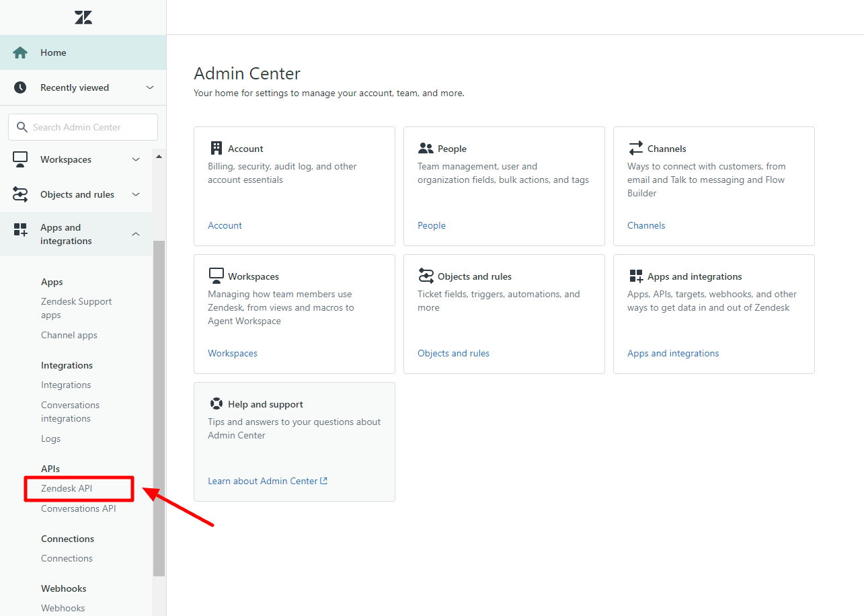This screenshot has height=616, width=864.
Task: Click the Apps section heading
Action: coord(52,282)
